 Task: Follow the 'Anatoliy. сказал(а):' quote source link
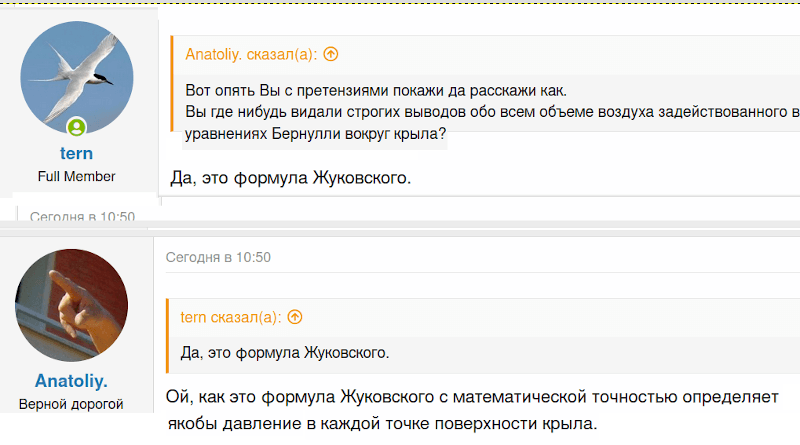(x=253, y=55)
